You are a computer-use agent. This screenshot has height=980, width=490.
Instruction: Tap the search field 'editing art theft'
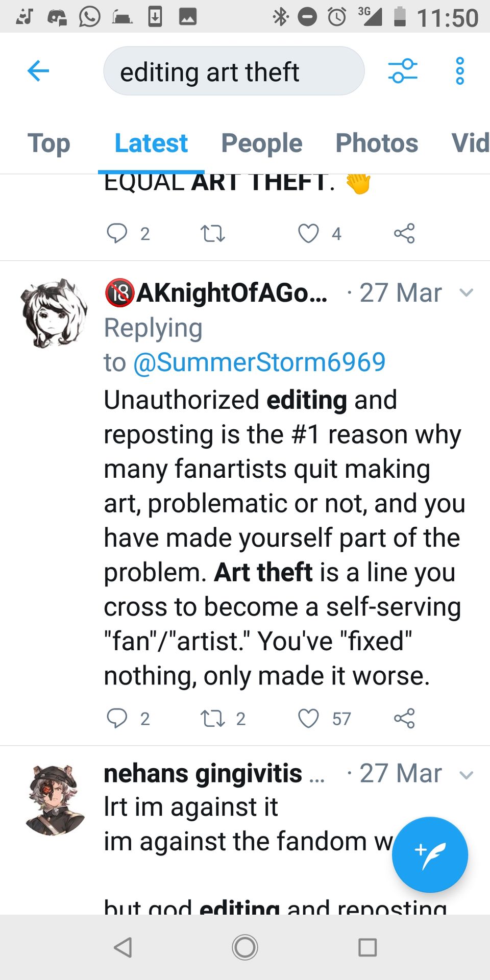point(234,71)
